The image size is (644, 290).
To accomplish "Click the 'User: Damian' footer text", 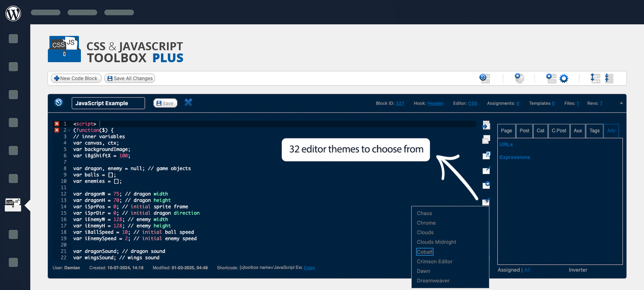I will click(x=66, y=268).
